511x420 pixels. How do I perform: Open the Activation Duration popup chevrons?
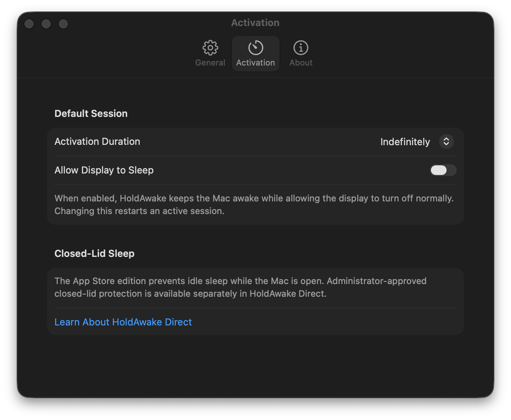pyautogui.click(x=446, y=141)
